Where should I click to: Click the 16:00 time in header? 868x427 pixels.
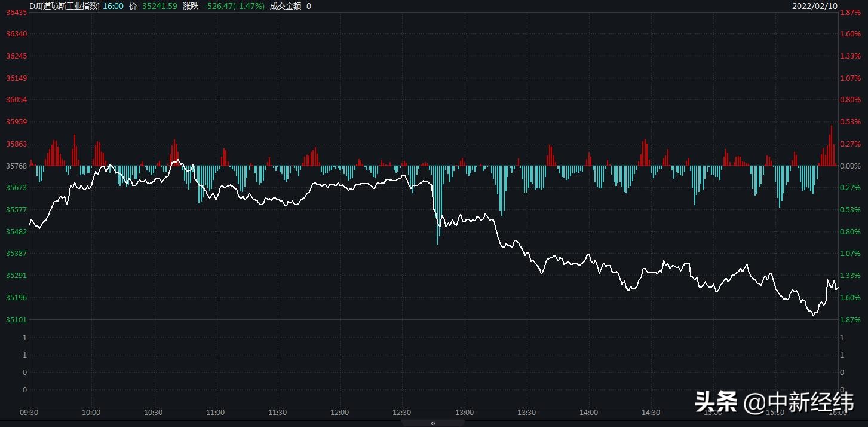click(113, 6)
